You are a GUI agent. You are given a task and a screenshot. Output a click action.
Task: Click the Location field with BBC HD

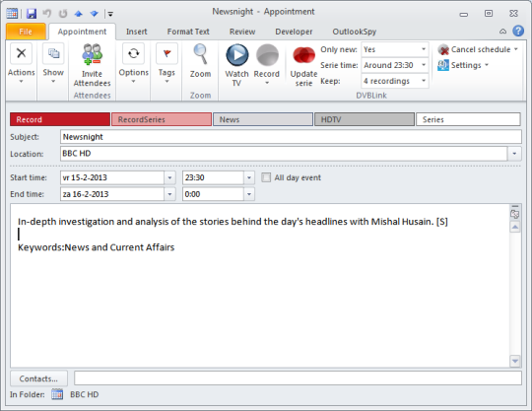coord(284,154)
